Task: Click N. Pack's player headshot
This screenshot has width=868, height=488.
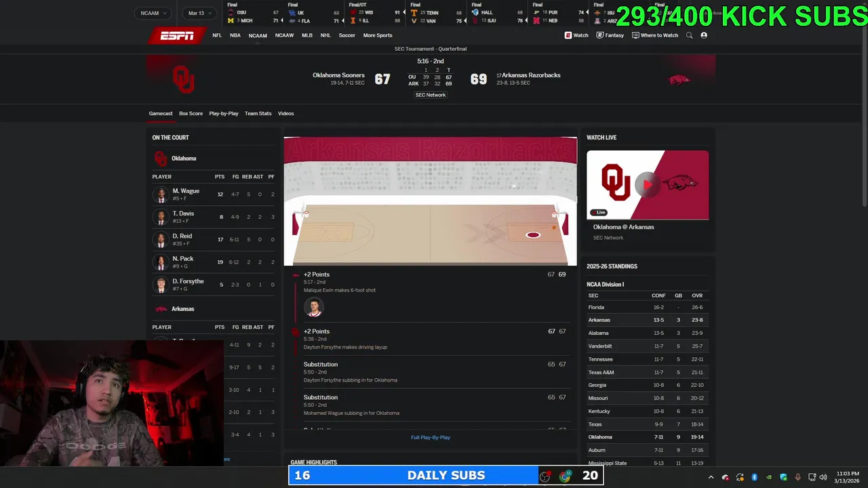Action: (161, 262)
